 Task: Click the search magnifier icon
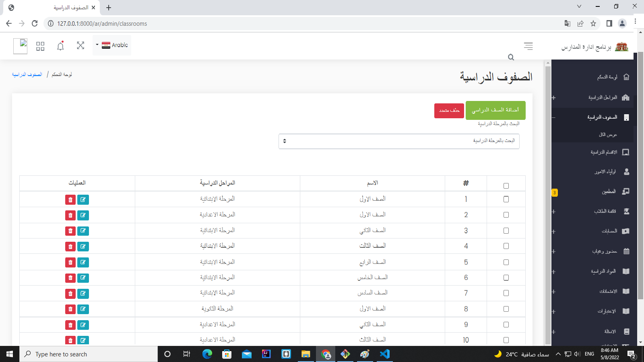(511, 57)
